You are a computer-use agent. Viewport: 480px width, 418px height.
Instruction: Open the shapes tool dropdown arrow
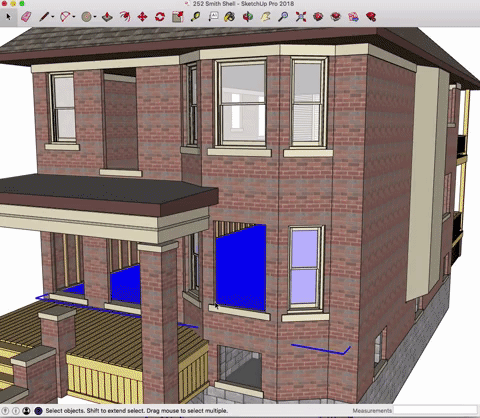pyautogui.click(x=95, y=17)
